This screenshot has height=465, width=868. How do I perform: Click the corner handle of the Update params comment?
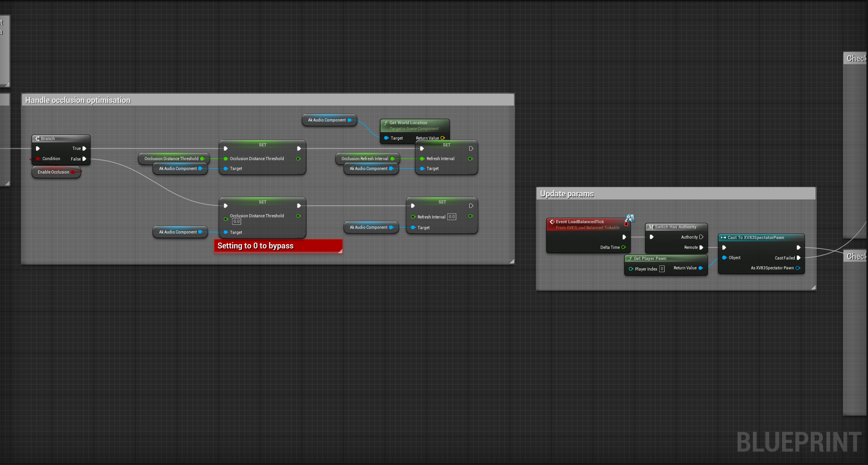pos(813,288)
